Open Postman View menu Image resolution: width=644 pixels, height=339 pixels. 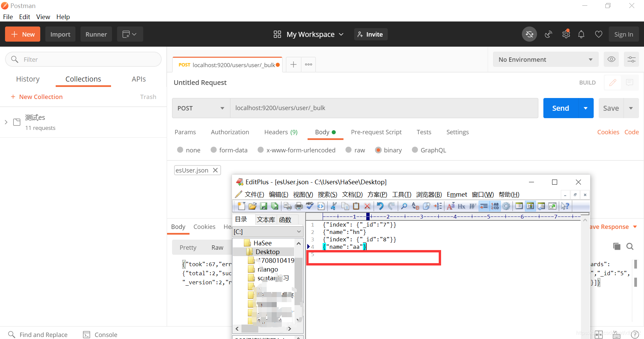click(43, 17)
